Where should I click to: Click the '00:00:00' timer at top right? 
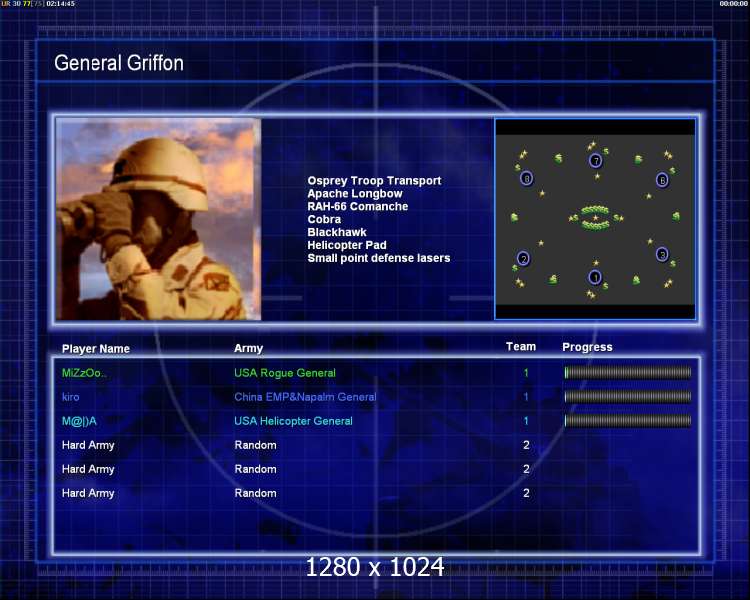(x=734, y=3)
